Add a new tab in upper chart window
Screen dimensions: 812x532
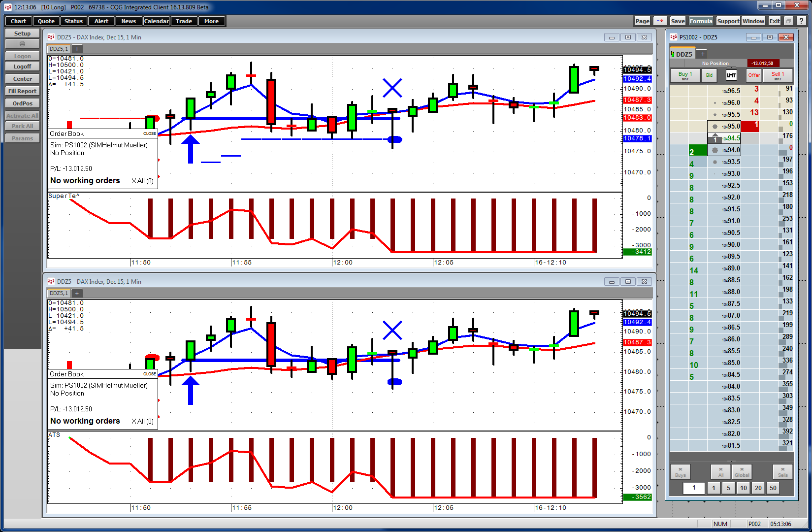click(x=77, y=49)
